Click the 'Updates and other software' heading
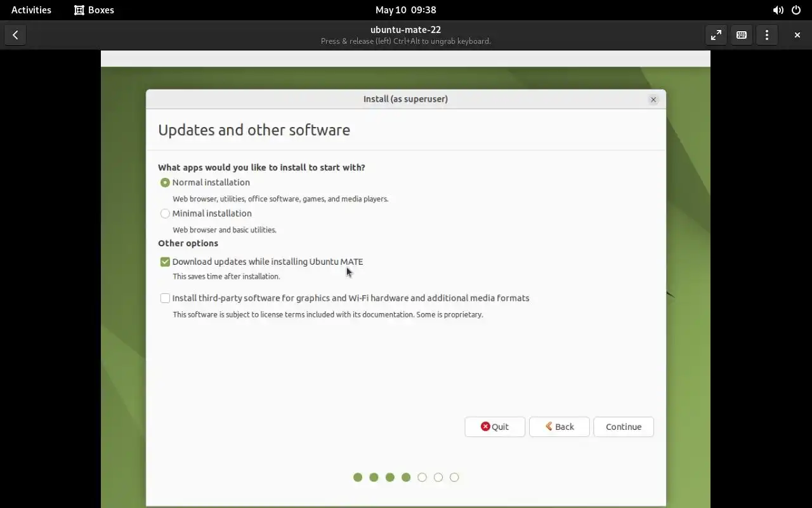The image size is (812, 508). click(x=254, y=130)
